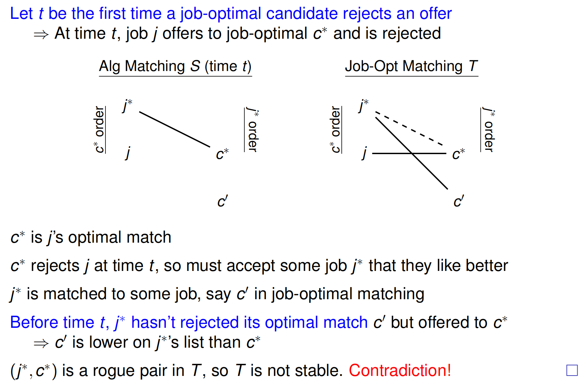
Task: Click c′ node in Alg Matching diagram
Action: pos(222,201)
